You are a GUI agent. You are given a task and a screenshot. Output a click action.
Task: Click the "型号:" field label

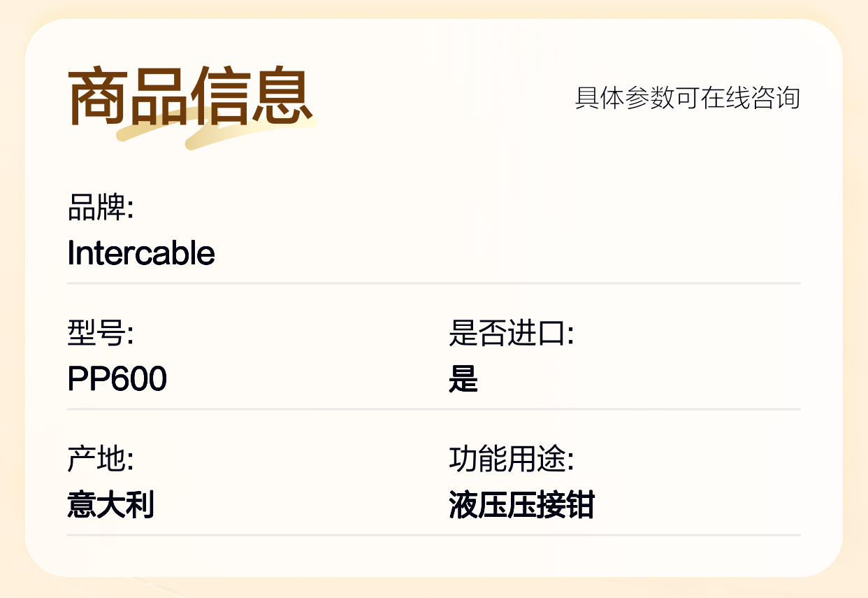tap(101, 333)
